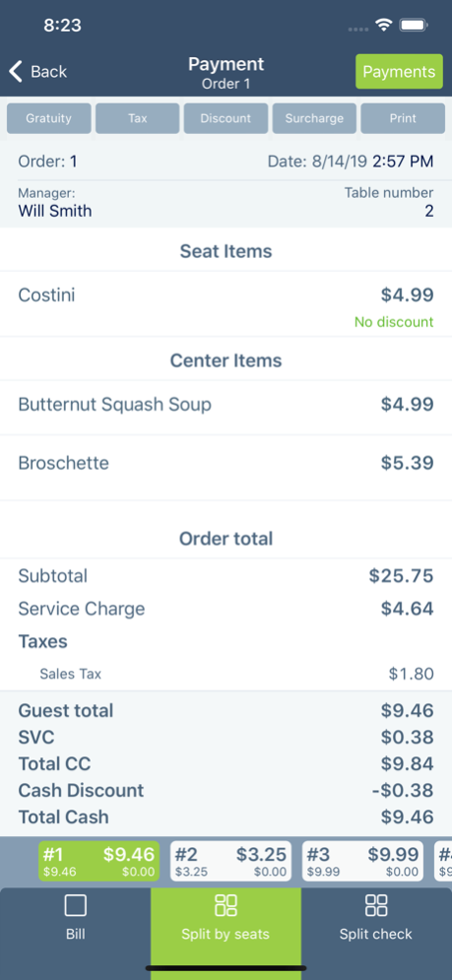Add a Surcharge to the order

(x=314, y=118)
